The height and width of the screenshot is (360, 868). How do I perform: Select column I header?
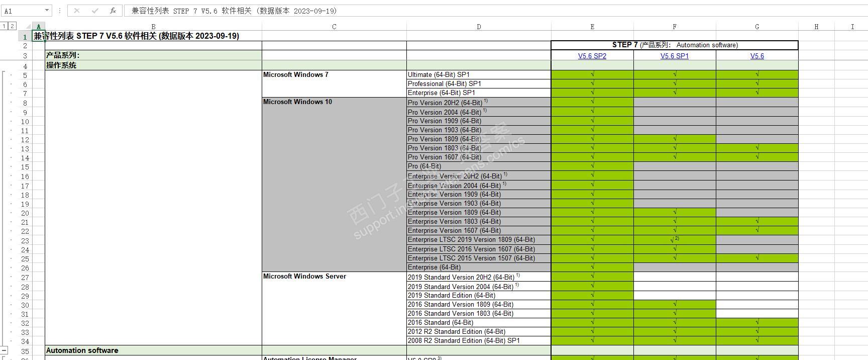pyautogui.click(x=851, y=27)
